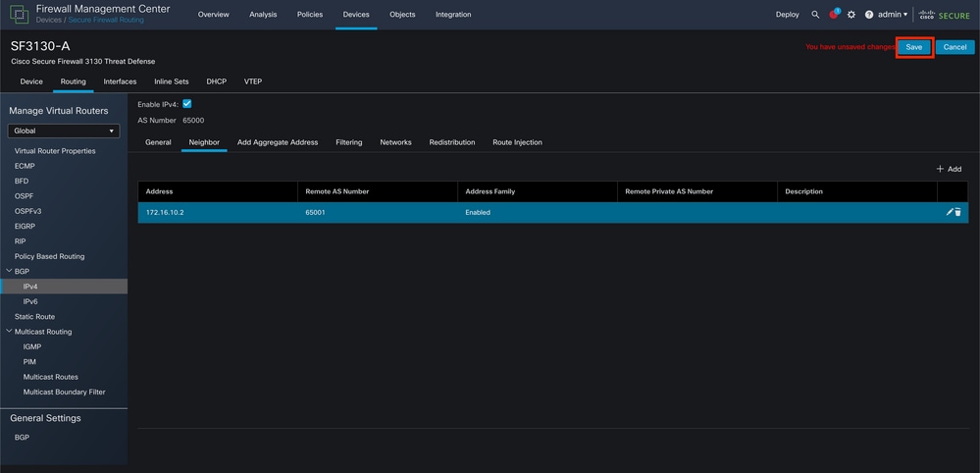
Task: Open the Policies menu
Action: (310, 15)
